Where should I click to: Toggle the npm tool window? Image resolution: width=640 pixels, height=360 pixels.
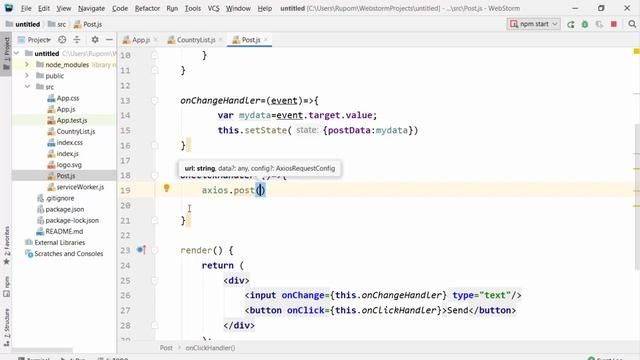click(x=6, y=286)
